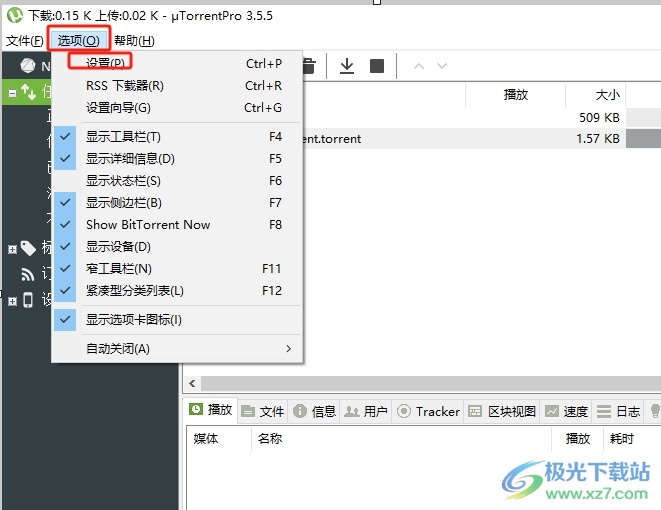Viewport: 661px width, 510px height.
Task: Click the info icon on 信息 tab
Action: (x=300, y=411)
